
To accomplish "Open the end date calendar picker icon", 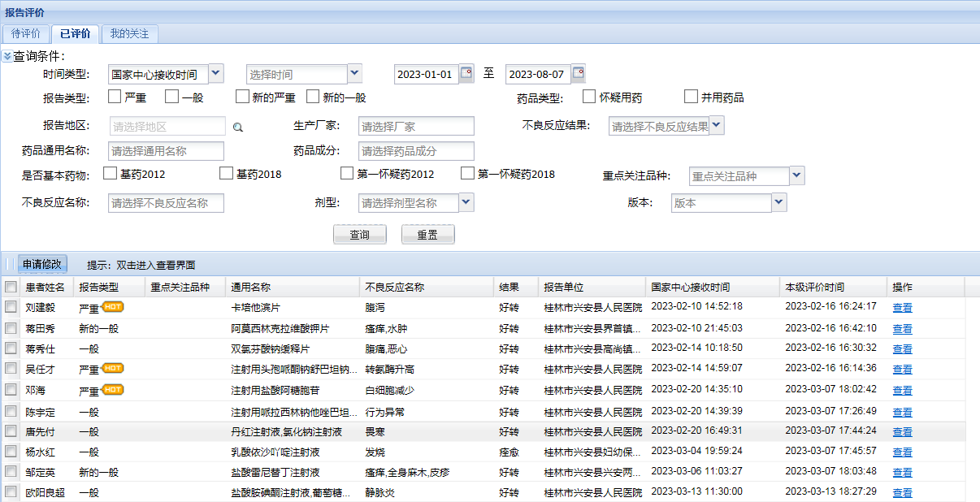I will [578, 74].
